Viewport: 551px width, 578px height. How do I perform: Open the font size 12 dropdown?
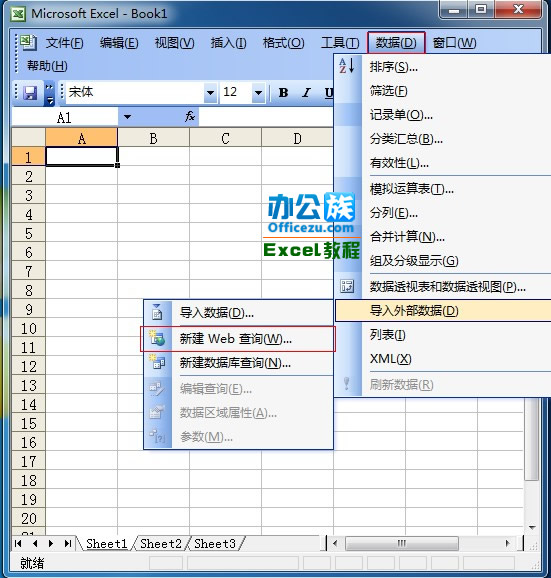(x=258, y=93)
